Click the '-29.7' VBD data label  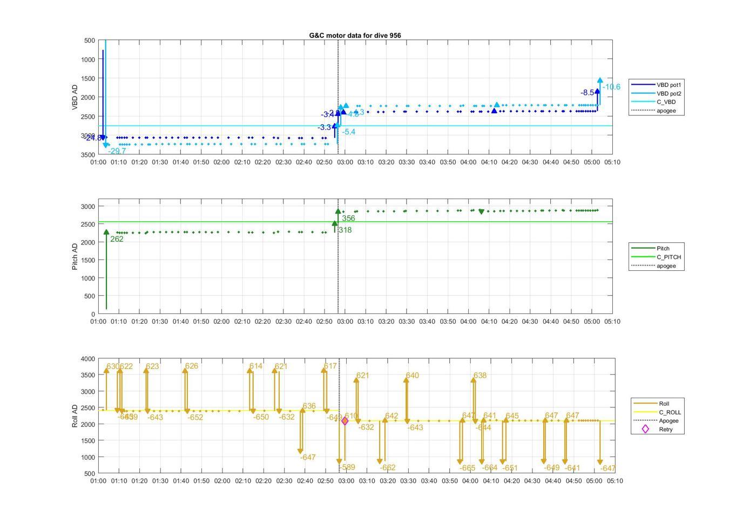[117, 151]
